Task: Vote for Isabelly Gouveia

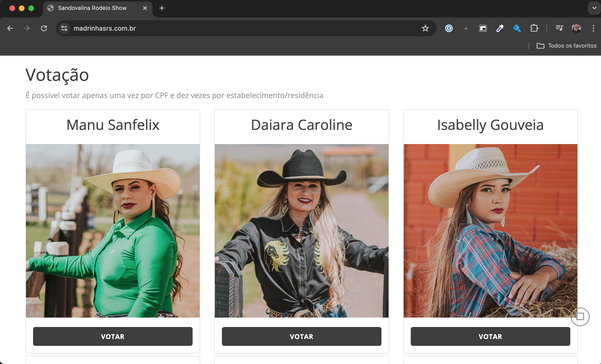Action: 490,336
